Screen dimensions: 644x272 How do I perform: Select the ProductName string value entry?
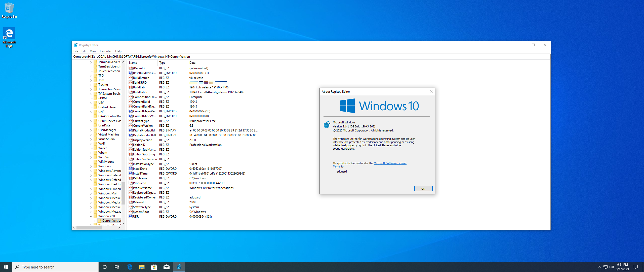142,188
